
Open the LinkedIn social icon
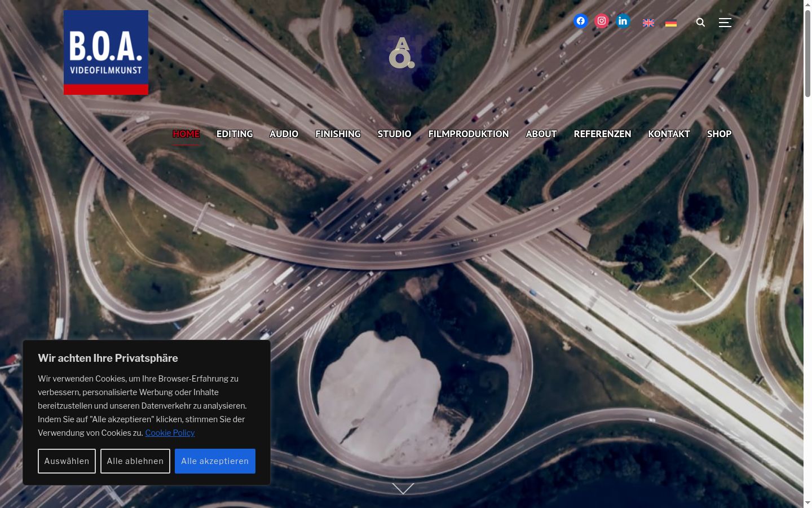click(623, 21)
